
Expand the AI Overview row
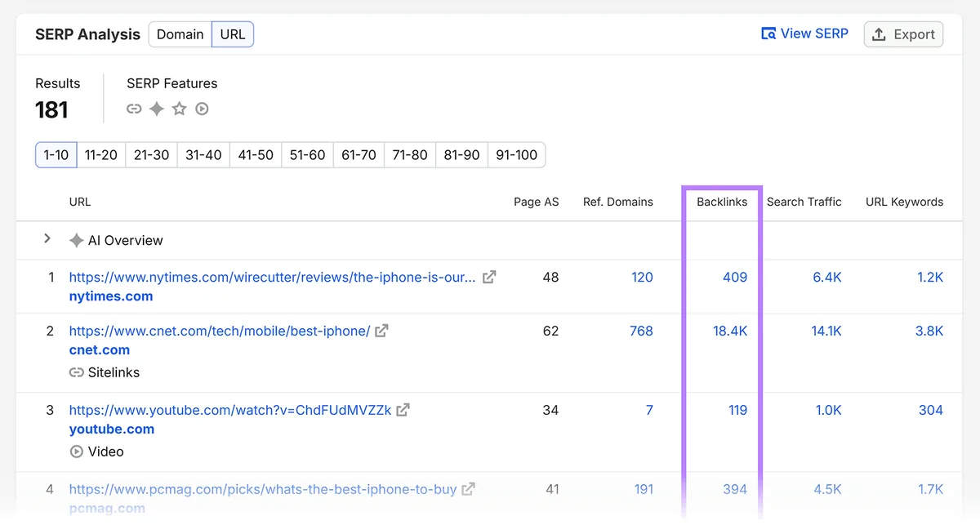[47, 238]
